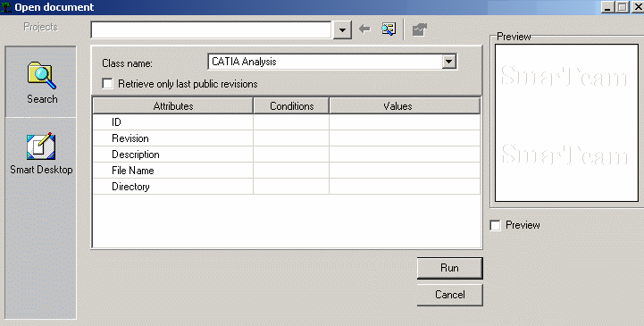644x326 pixels.
Task: Click the Conditions cell for ID
Action: pos(291,122)
